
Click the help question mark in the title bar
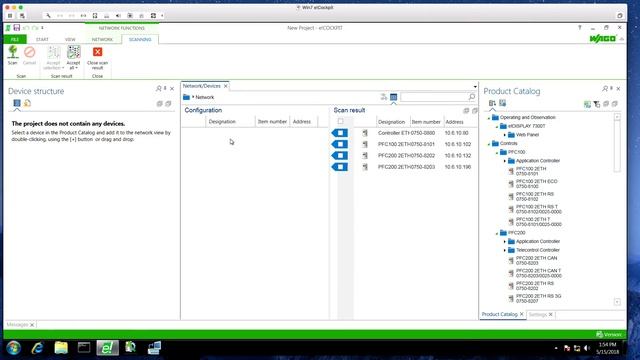[x=580, y=28]
